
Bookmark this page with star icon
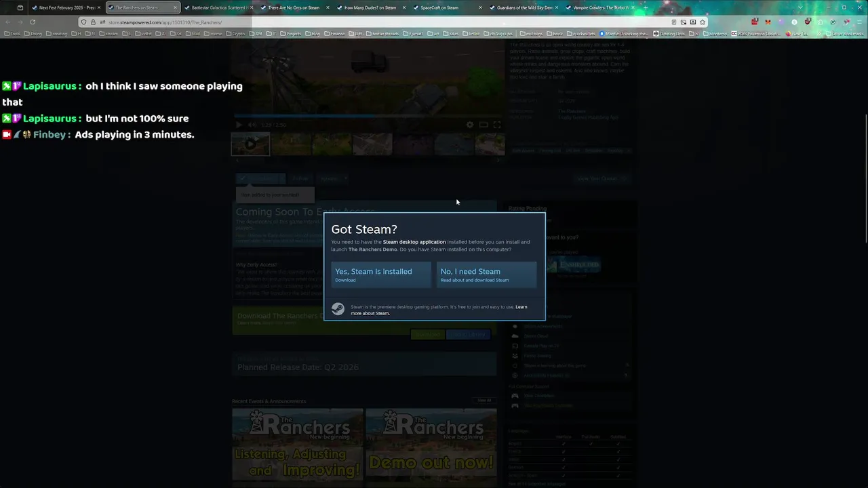702,22
